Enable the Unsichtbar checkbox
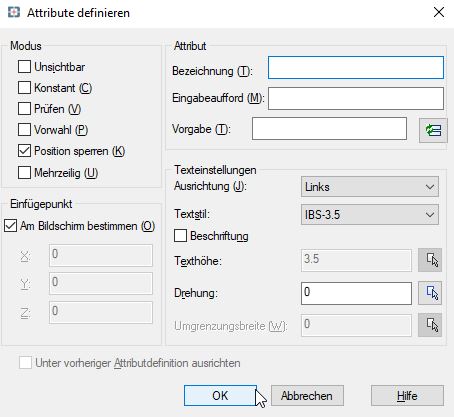The image size is (454, 417). (24, 67)
